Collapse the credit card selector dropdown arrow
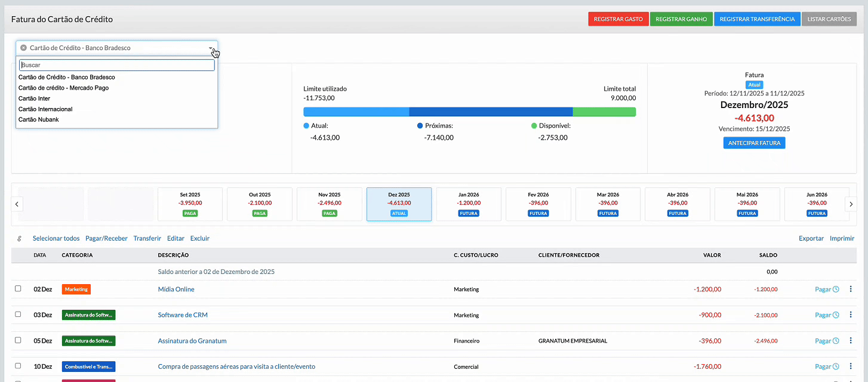The height and width of the screenshot is (382, 868). click(211, 48)
